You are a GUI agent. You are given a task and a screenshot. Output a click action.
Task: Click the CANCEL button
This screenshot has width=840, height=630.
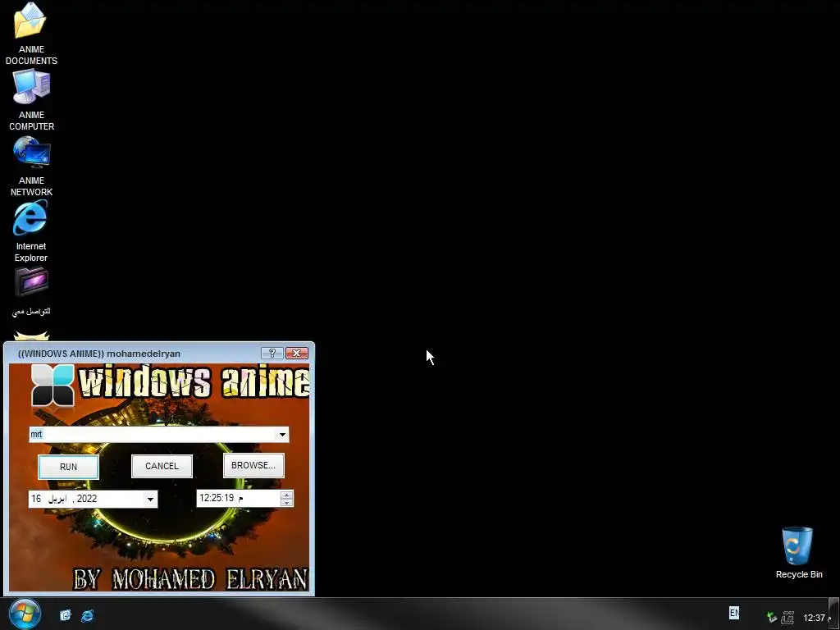tap(162, 466)
